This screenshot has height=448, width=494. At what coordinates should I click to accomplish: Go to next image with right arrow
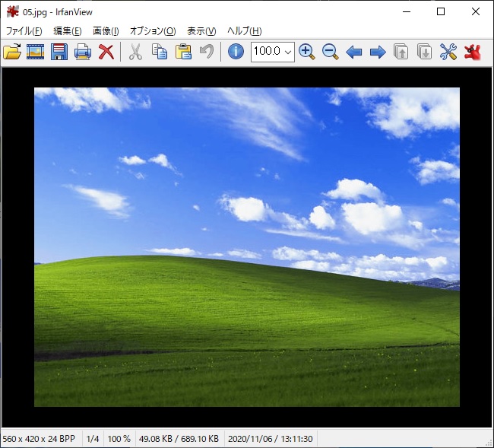coord(378,52)
